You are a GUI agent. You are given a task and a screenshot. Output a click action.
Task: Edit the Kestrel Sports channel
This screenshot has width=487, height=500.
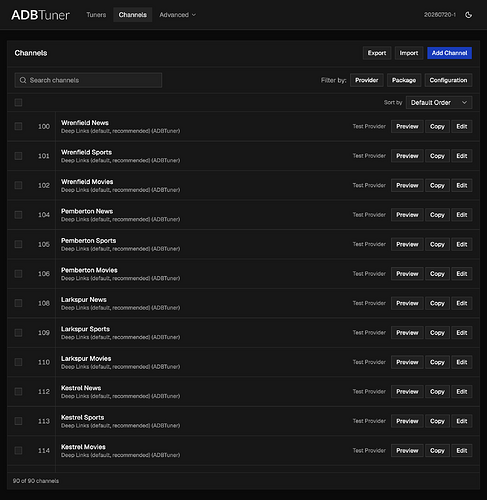[x=462, y=421]
